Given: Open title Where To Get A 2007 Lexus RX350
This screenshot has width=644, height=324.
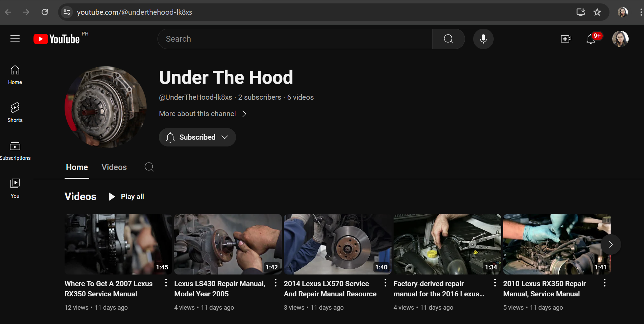Looking at the screenshot, I should pyautogui.click(x=109, y=289).
